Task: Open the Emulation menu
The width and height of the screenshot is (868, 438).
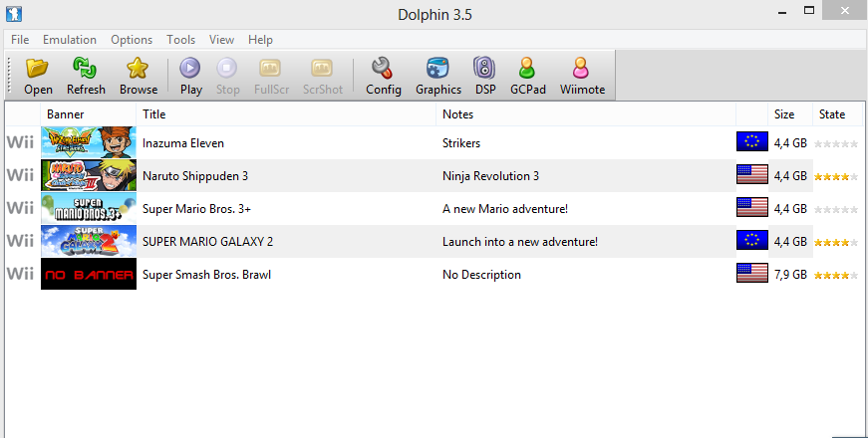Action: (70, 40)
